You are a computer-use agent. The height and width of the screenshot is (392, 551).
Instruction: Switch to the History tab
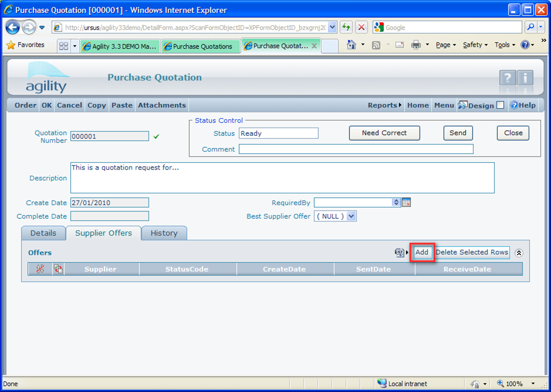pyautogui.click(x=164, y=233)
